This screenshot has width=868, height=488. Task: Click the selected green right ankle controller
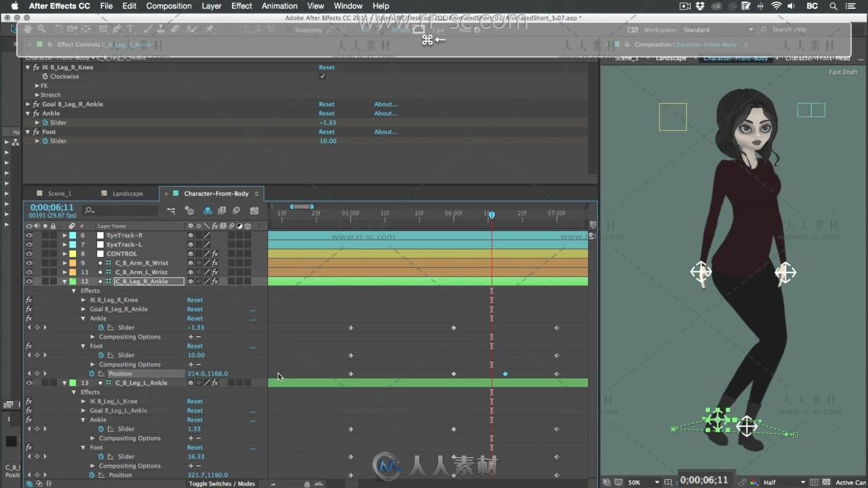717,421
